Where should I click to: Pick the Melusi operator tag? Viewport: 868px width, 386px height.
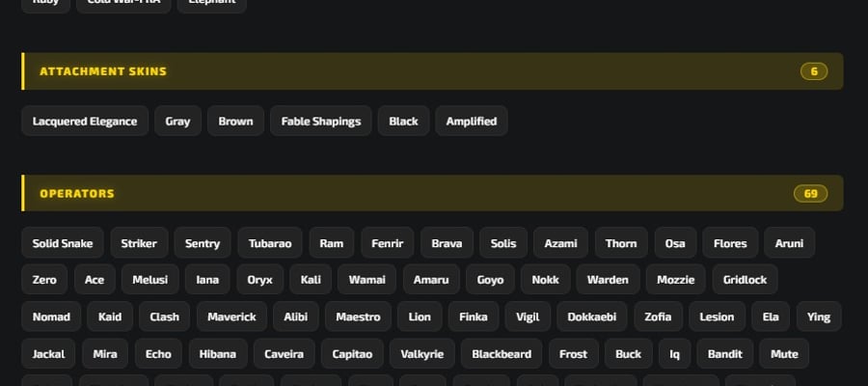click(150, 280)
